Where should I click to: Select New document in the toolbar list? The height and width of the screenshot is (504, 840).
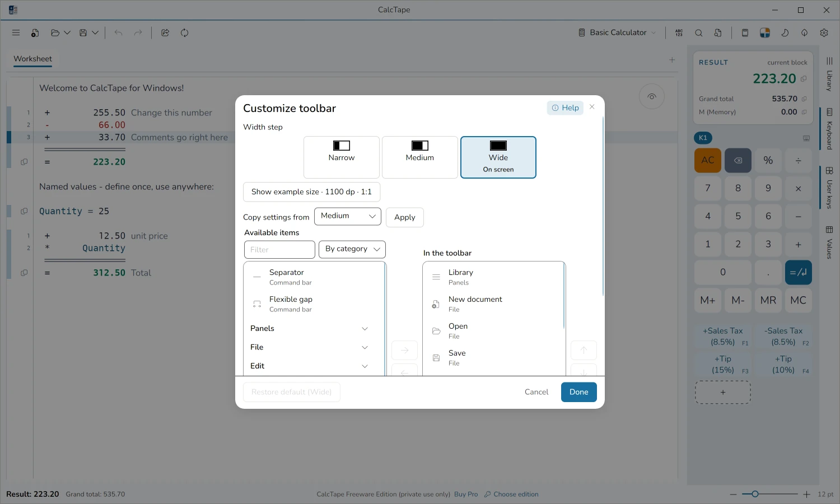[492, 304]
